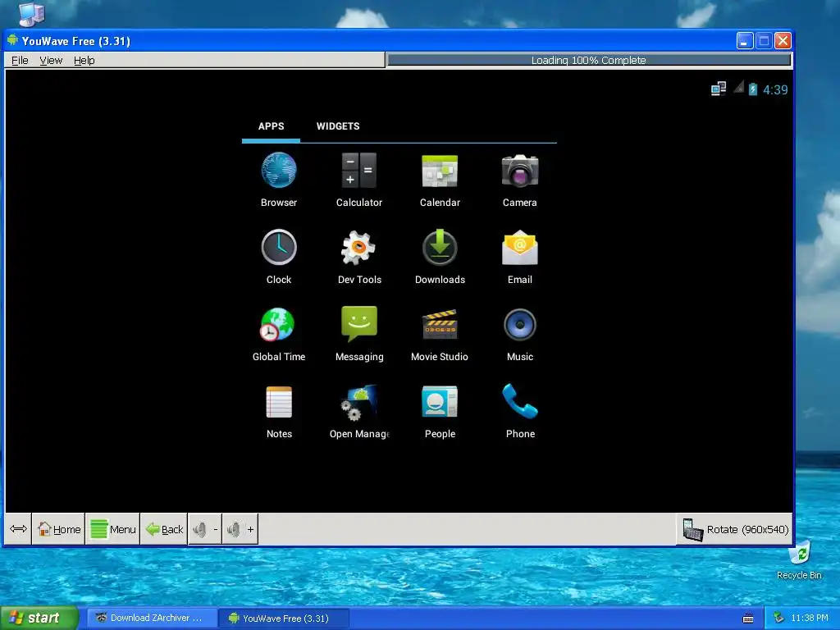Minimize the YouWave window
This screenshot has width=840, height=630.
coord(745,41)
